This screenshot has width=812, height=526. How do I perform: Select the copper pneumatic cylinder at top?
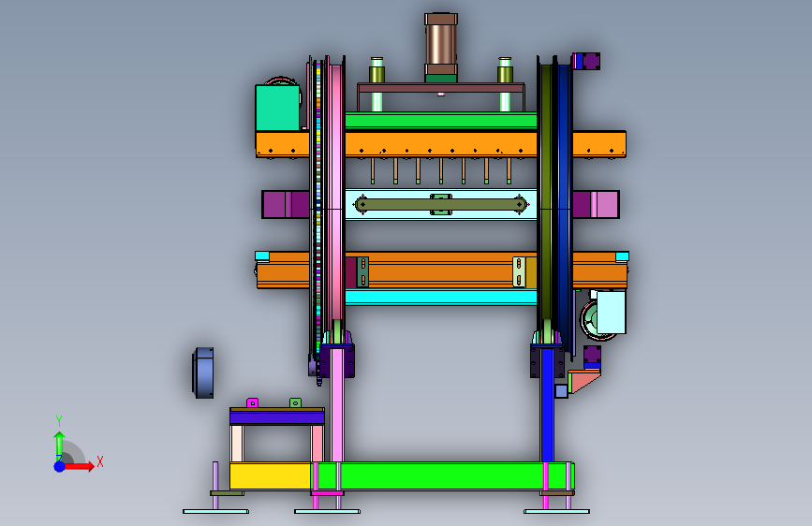point(441,45)
